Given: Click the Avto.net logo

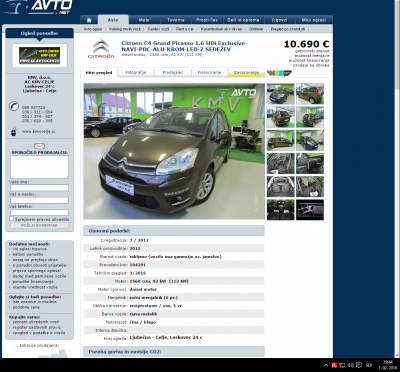Looking at the screenshot, I should click(x=38, y=7).
